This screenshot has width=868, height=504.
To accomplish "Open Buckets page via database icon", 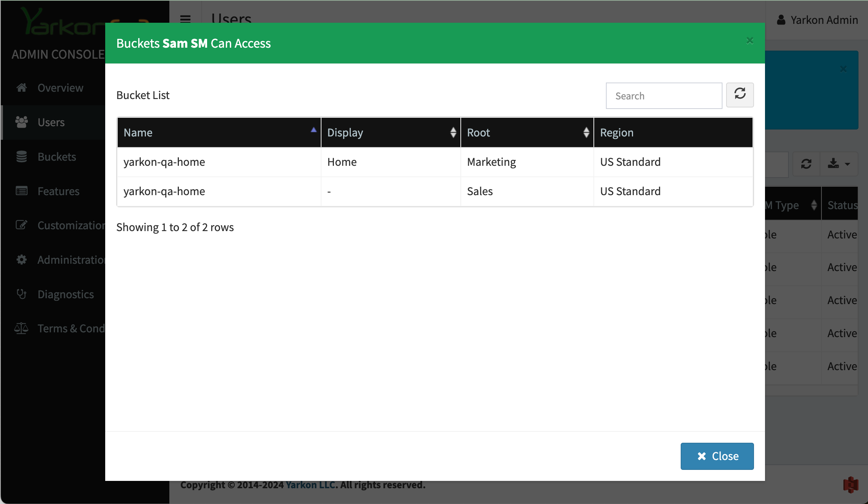I will point(22,157).
